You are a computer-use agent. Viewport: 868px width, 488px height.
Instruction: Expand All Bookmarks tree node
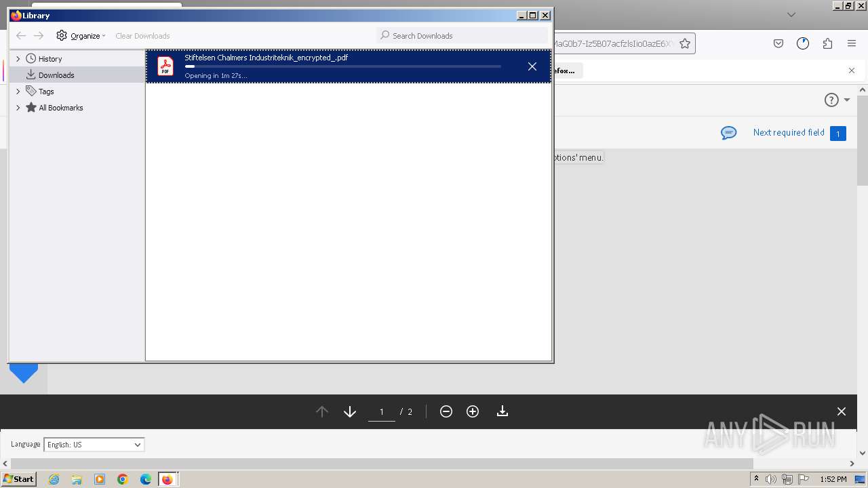click(18, 108)
